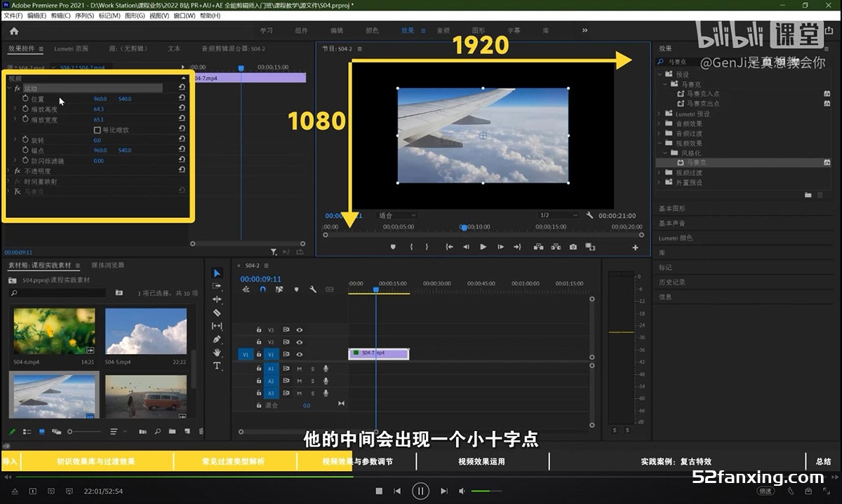Mute audio track A1
This screenshot has width=842, height=504.
coord(300,369)
